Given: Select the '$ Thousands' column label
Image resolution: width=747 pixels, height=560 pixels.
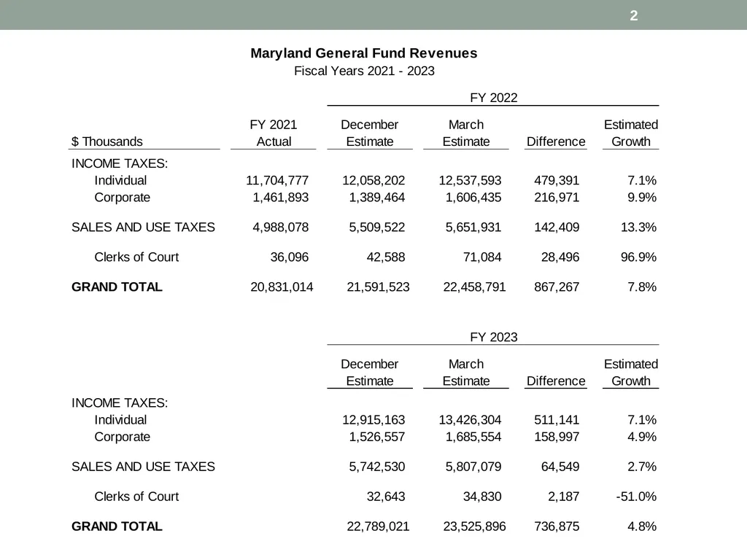Looking at the screenshot, I should (x=107, y=141).
